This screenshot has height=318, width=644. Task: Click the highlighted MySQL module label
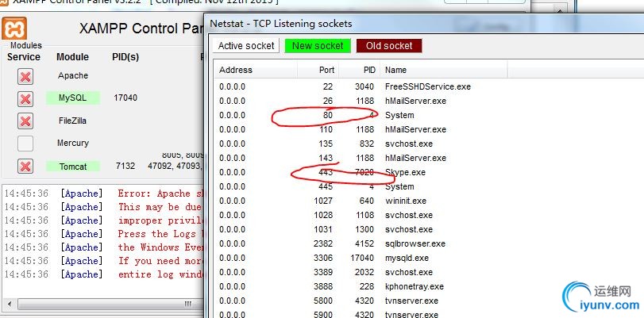pyautogui.click(x=73, y=98)
